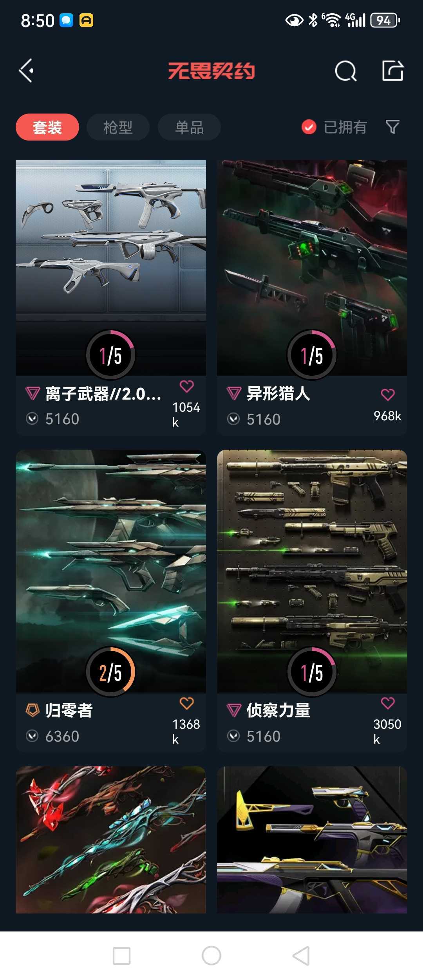The height and width of the screenshot is (980, 423).
Task: Like the 异形猎人 bundle heart
Action: (x=388, y=395)
